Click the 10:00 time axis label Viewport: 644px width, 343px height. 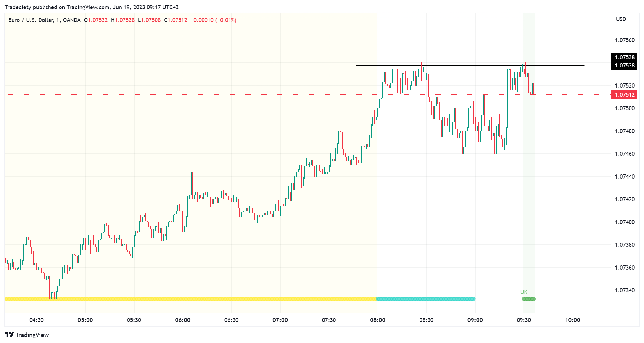[573, 320]
